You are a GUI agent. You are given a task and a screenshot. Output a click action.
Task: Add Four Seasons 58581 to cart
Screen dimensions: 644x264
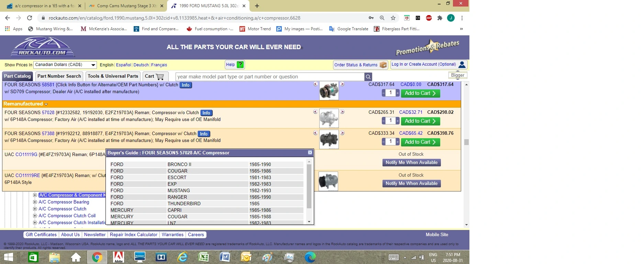point(420,93)
